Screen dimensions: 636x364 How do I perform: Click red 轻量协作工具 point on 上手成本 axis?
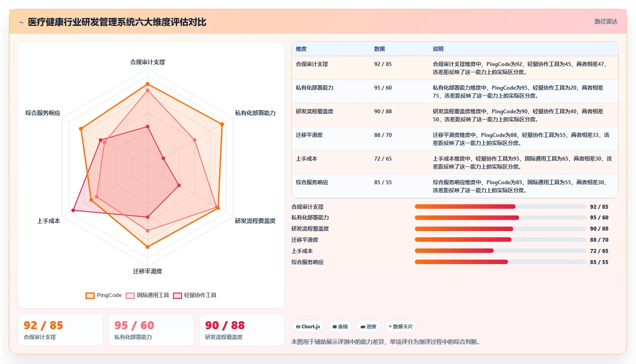[73, 210]
